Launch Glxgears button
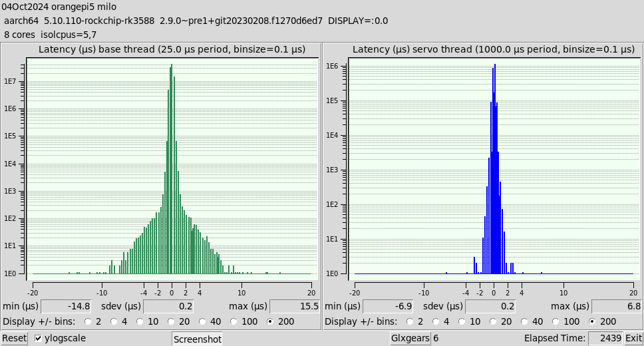Viewport: 644px width, 346px height. (x=410, y=338)
